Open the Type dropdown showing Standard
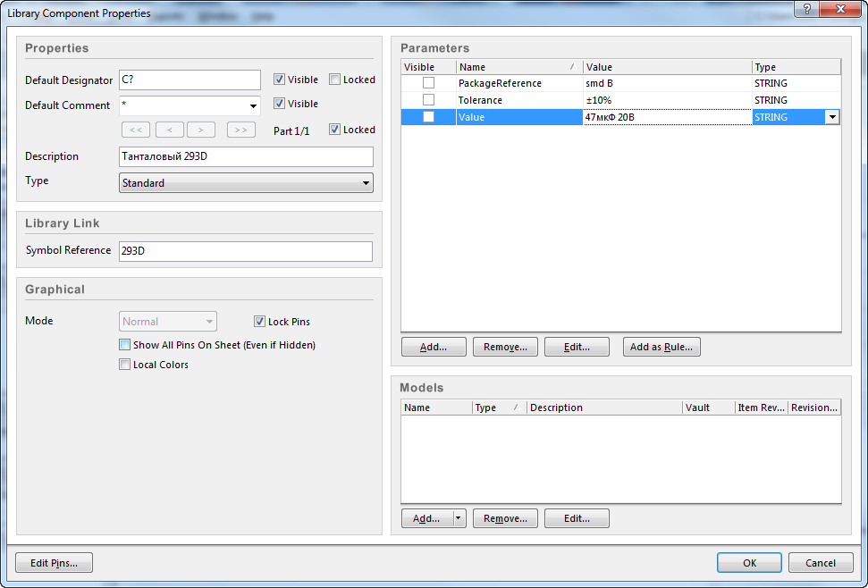This screenshot has width=868, height=588. pyautogui.click(x=247, y=183)
